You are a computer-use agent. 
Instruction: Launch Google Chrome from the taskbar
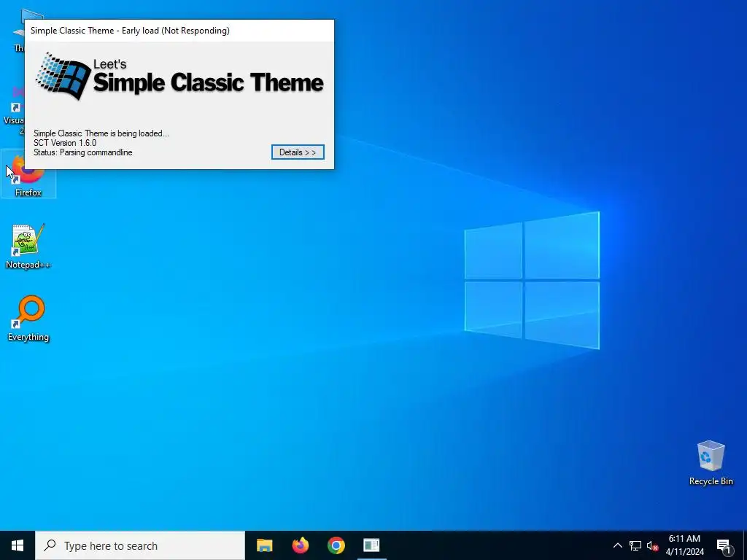click(x=336, y=545)
